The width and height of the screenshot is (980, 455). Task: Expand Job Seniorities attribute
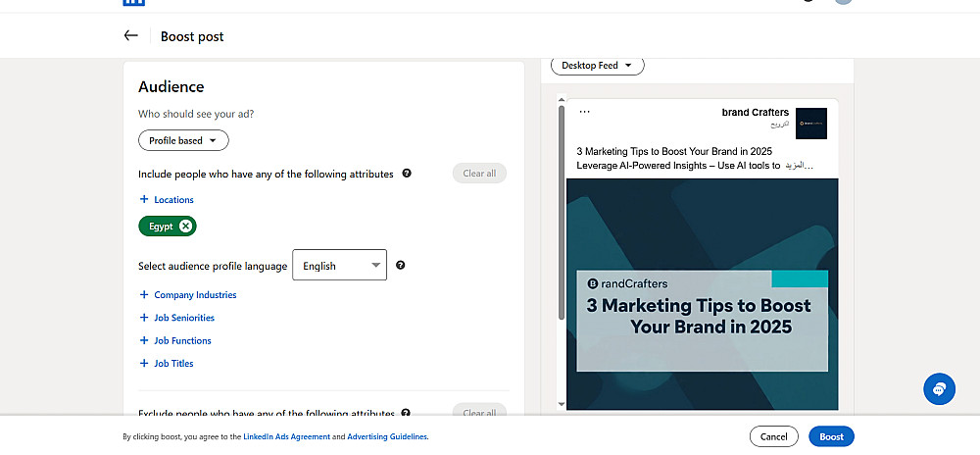(183, 318)
